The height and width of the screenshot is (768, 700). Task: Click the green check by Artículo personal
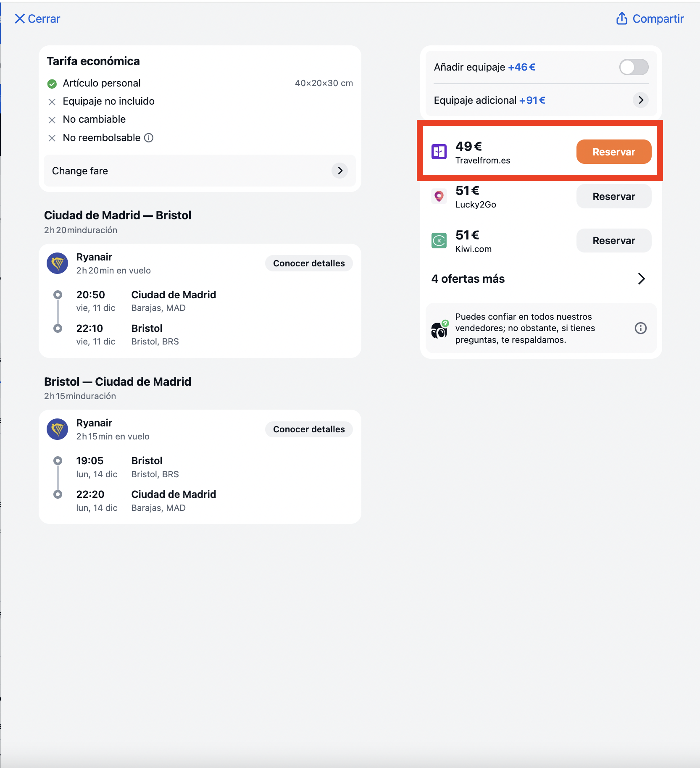(x=52, y=84)
